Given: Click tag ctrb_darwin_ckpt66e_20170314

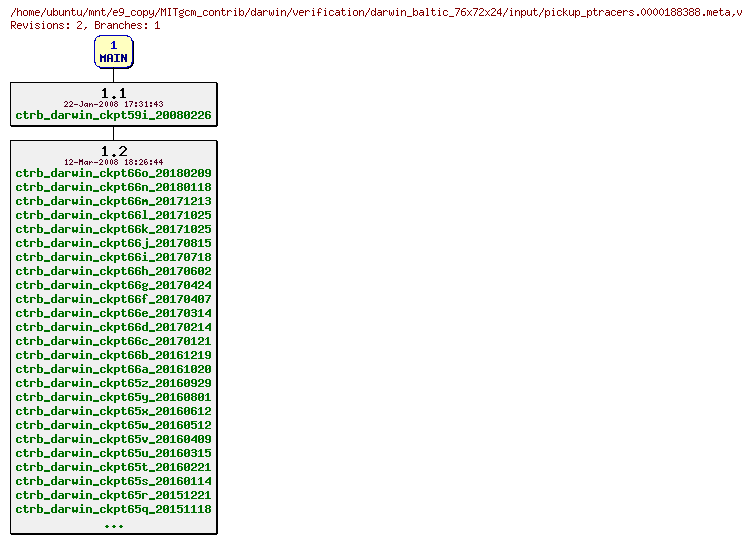Looking at the screenshot, I should tap(113, 313).
